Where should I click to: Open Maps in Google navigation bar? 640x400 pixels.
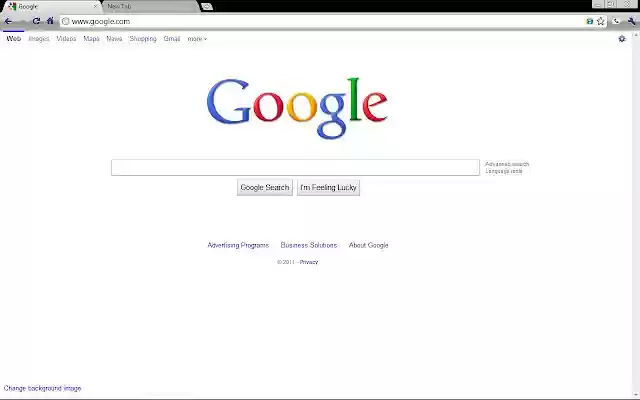[91, 39]
